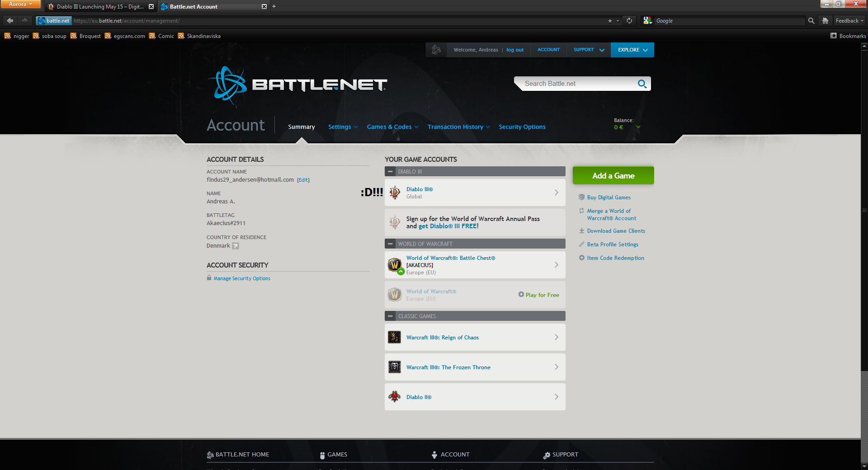Open the Games & Codes menu
Viewport: 868px width, 470px height.
[x=392, y=127]
